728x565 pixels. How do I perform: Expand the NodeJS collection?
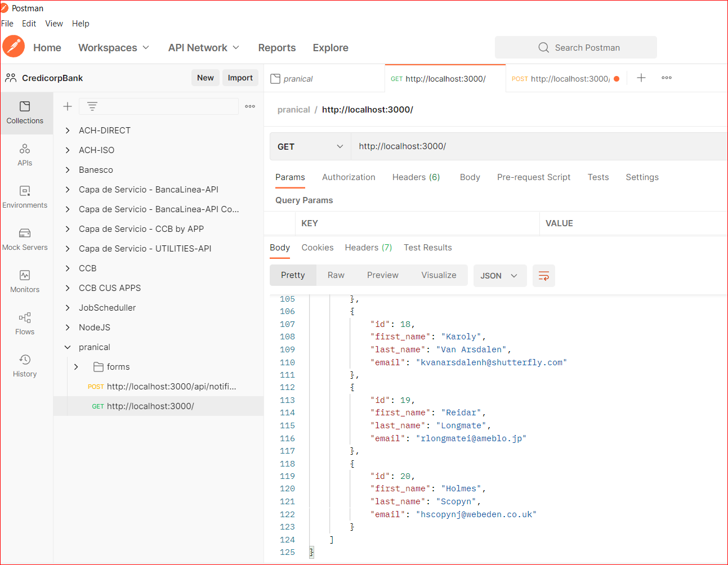68,328
